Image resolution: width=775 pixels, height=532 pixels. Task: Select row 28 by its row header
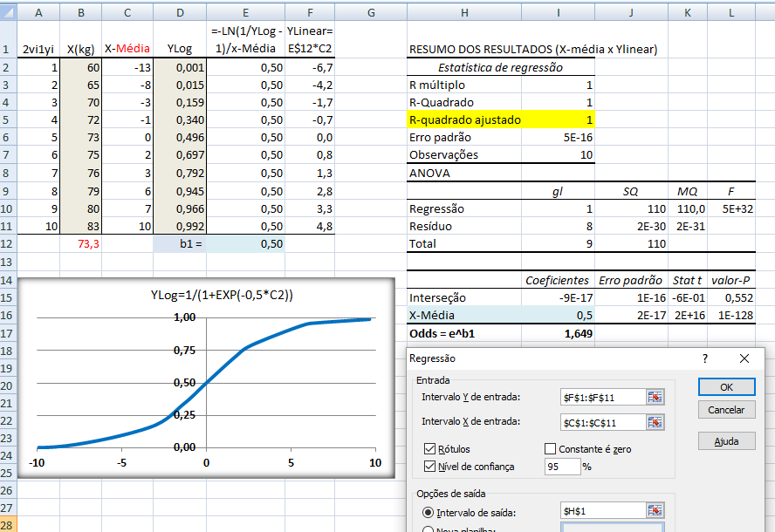click(x=7, y=525)
